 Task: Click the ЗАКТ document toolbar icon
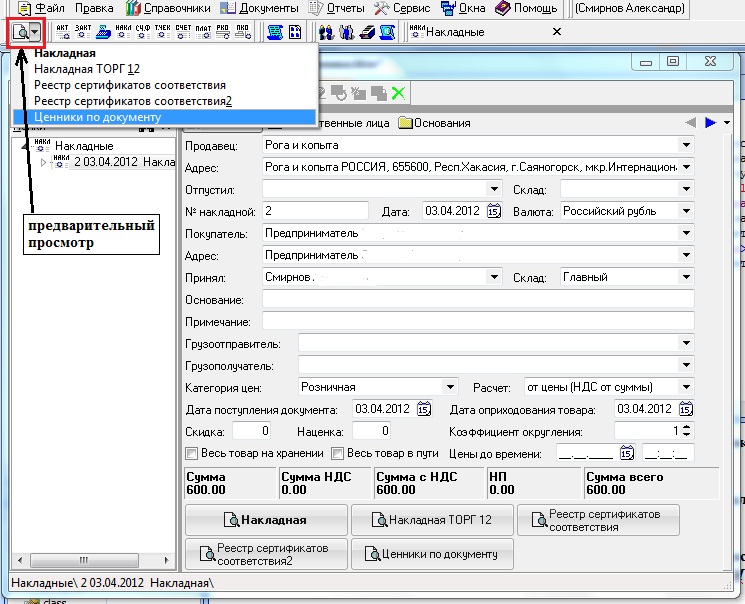coord(83,32)
